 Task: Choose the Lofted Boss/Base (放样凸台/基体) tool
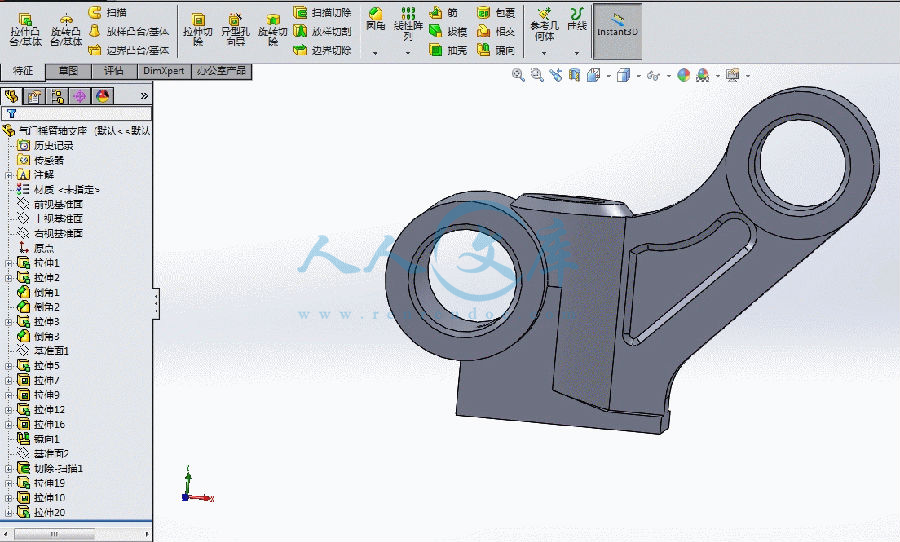[129, 31]
